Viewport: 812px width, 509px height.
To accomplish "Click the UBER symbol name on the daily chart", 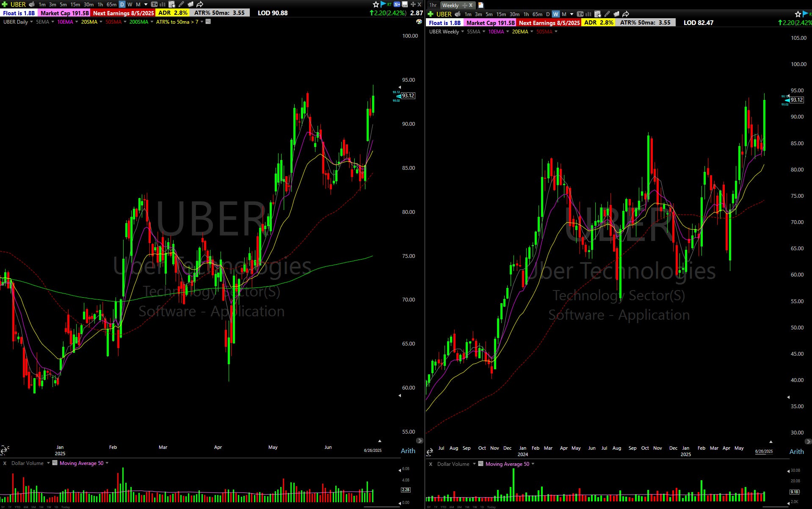I will [18, 4].
